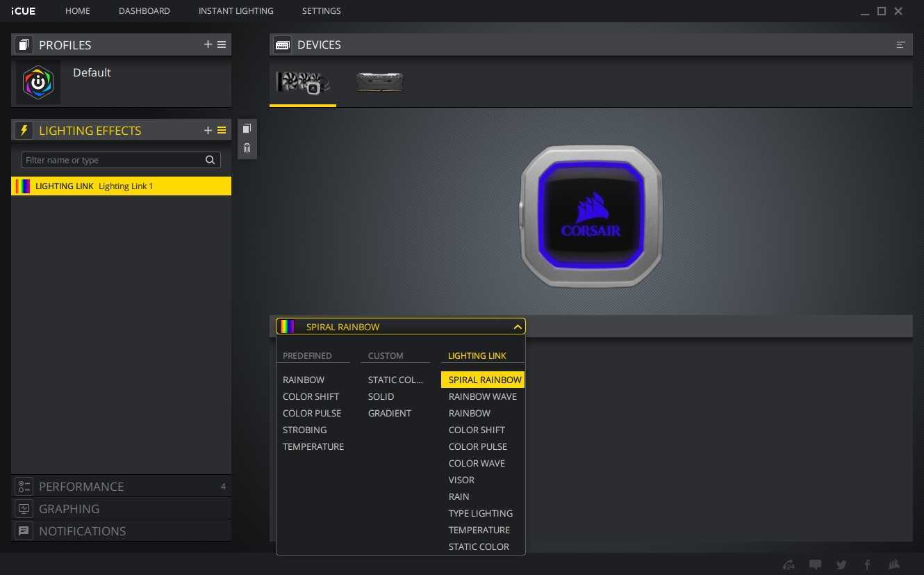Viewport: 924px width, 575px height.
Task: Add a new profile with plus icon
Action: coord(208,44)
